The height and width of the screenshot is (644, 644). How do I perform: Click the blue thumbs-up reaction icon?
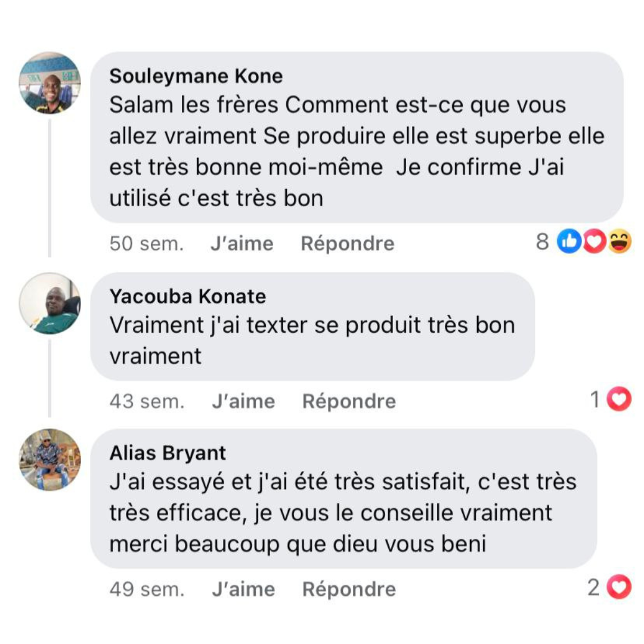[569, 243]
